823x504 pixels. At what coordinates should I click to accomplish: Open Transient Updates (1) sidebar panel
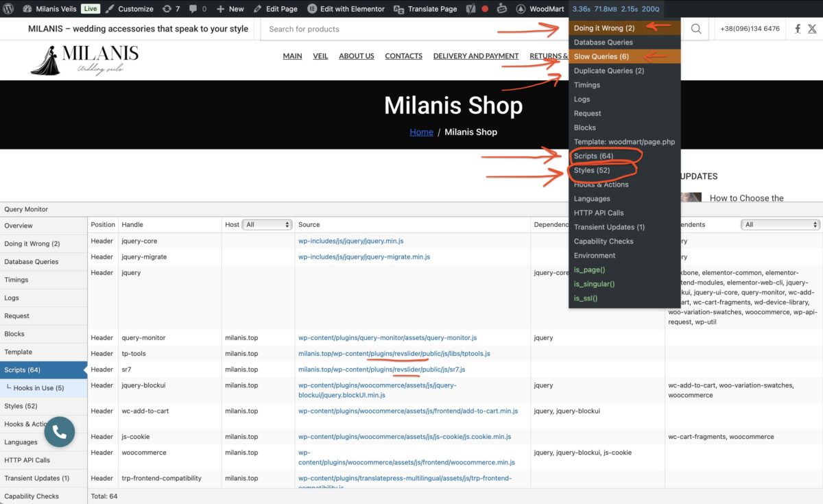44,478
